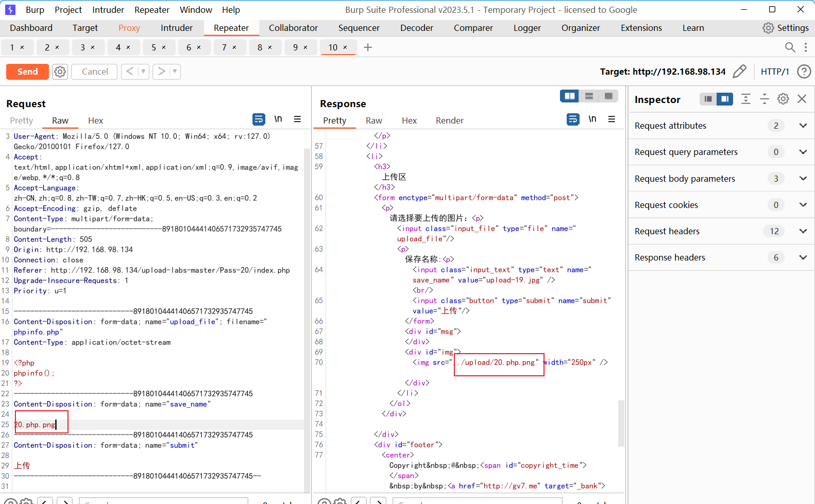This screenshot has height=504, width=815.
Task: Close Repeater tab 8
Action: (269, 47)
